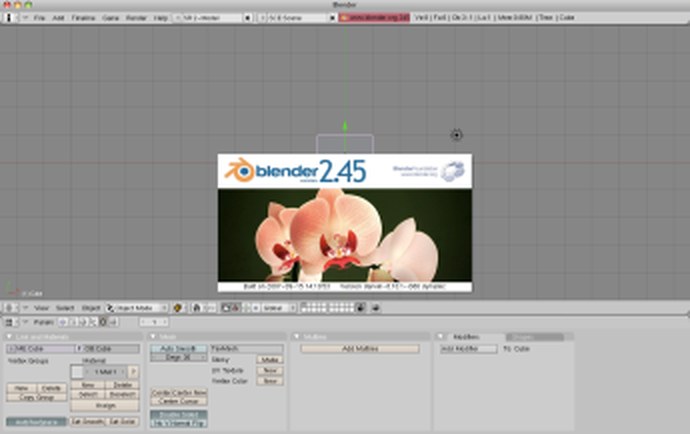The image size is (690, 434).
Task: Open the Add menu
Action: pos(58,18)
